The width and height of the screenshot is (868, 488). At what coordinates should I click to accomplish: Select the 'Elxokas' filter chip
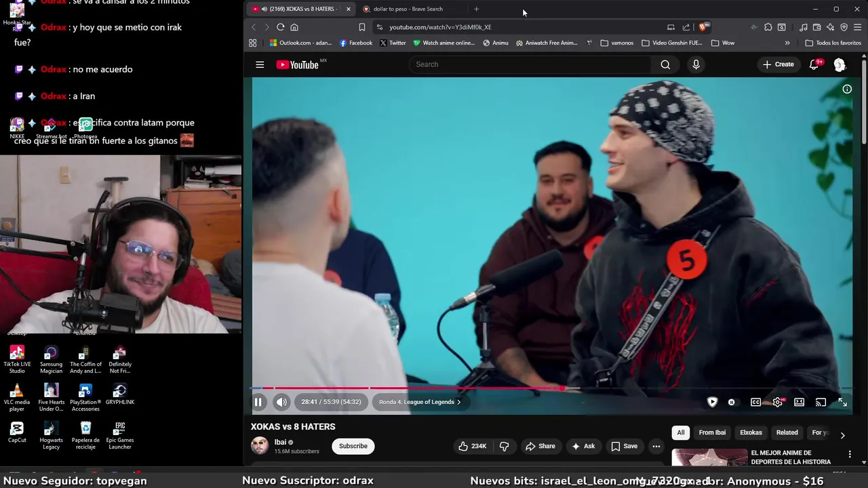[x=751, y=432]
